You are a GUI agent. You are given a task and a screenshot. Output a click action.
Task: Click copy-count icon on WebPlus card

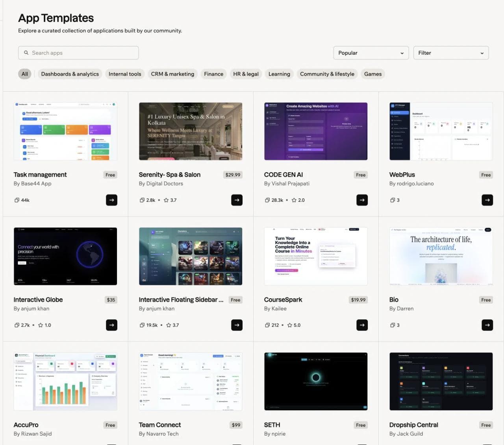pyautogui.click(x=393, y=200)
